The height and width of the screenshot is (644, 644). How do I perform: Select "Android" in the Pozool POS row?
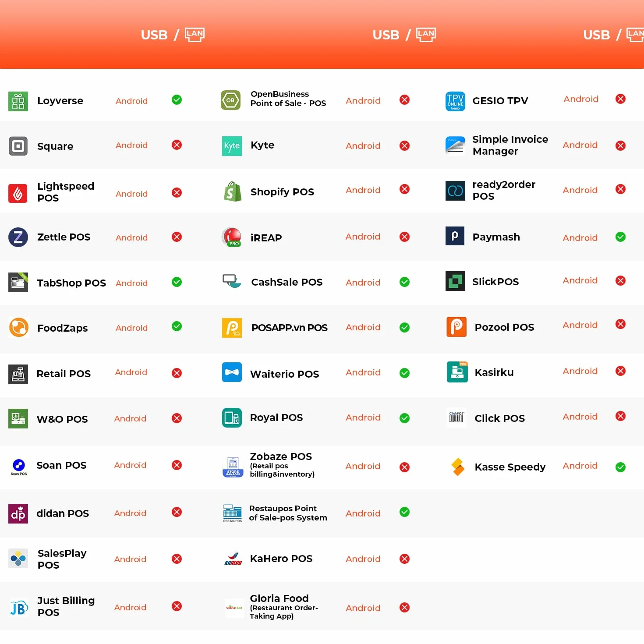coord(580,325)
